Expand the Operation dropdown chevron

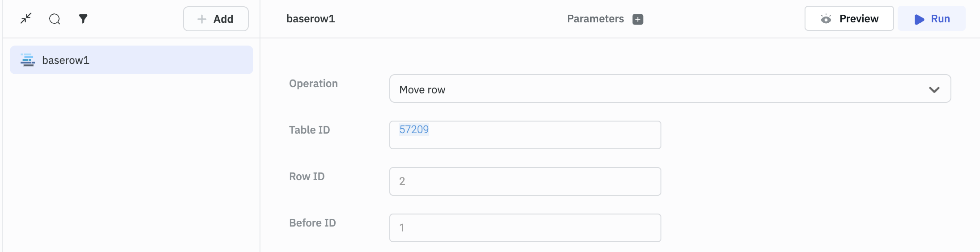[934, 89]
